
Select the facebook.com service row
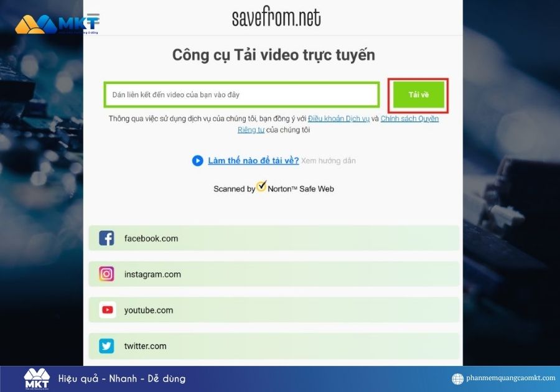[274, 238]
